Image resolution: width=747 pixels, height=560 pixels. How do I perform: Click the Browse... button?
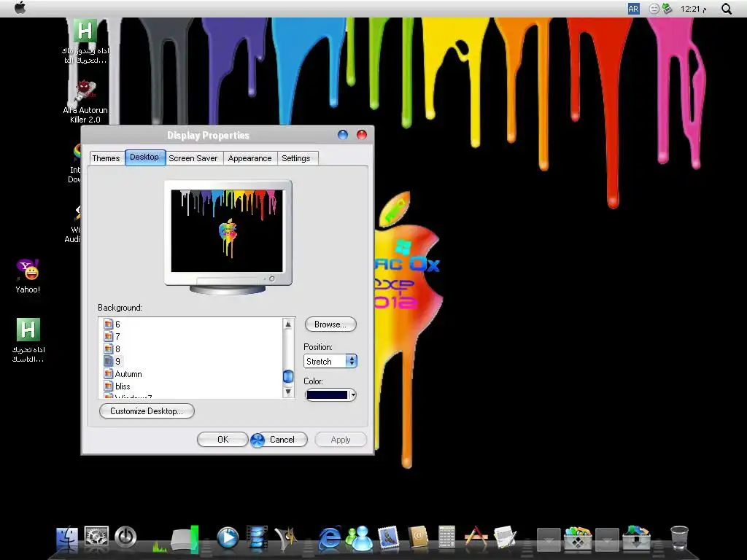coord(330,324)
